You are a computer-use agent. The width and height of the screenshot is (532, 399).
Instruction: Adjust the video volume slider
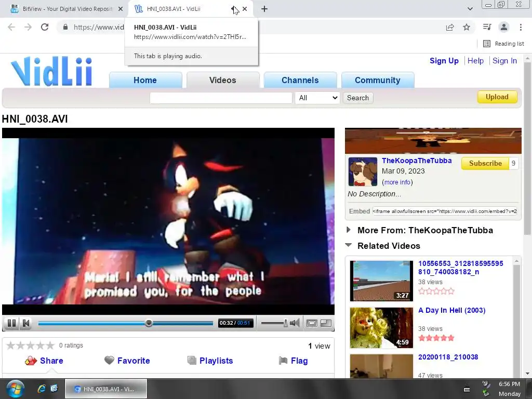tap(274, 323)
